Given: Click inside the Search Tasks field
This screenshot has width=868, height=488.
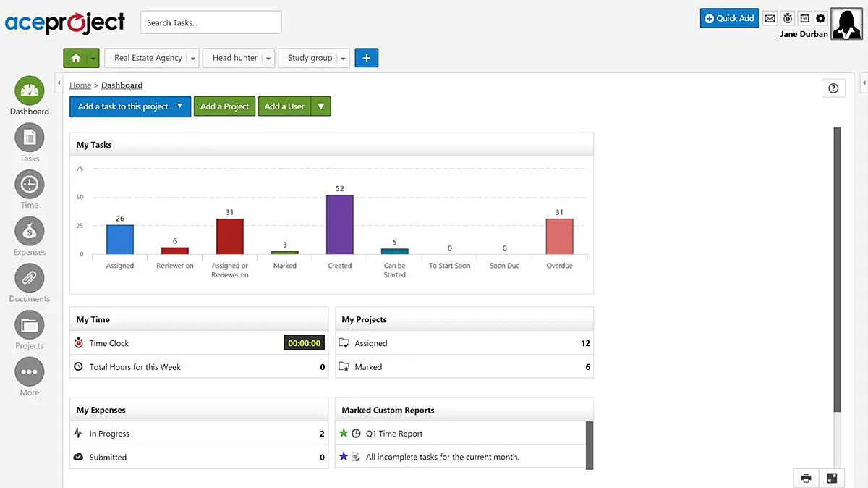Looking at the screenshot, I should coord(210,22).
